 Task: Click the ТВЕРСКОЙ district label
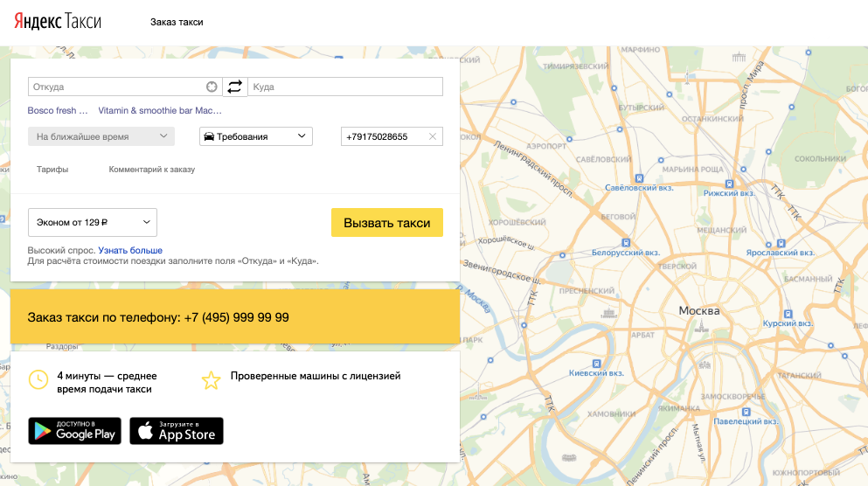coord(677,267)
